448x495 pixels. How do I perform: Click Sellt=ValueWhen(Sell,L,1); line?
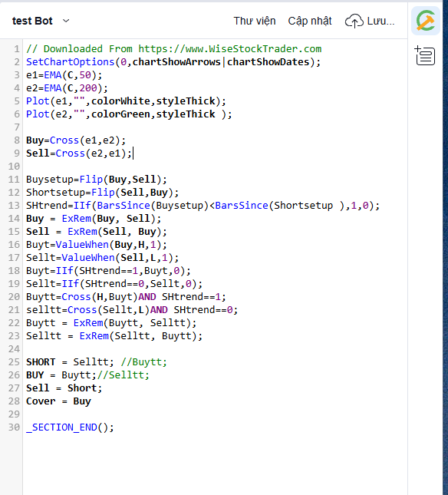[x=103, y=258]
